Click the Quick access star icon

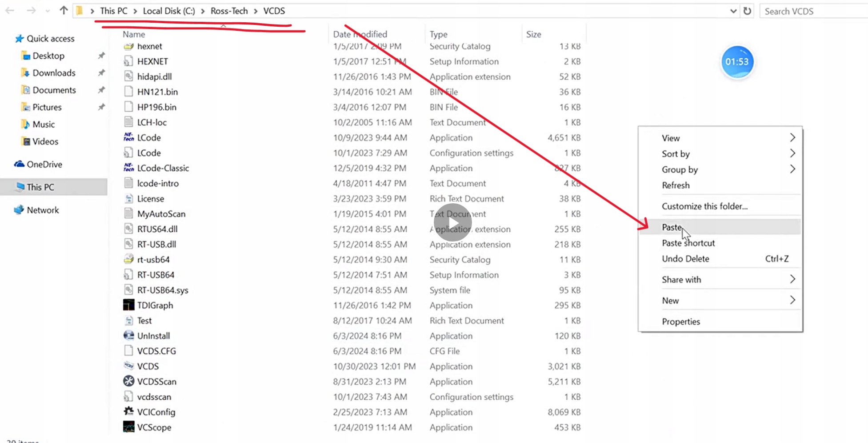coord(19,39)
